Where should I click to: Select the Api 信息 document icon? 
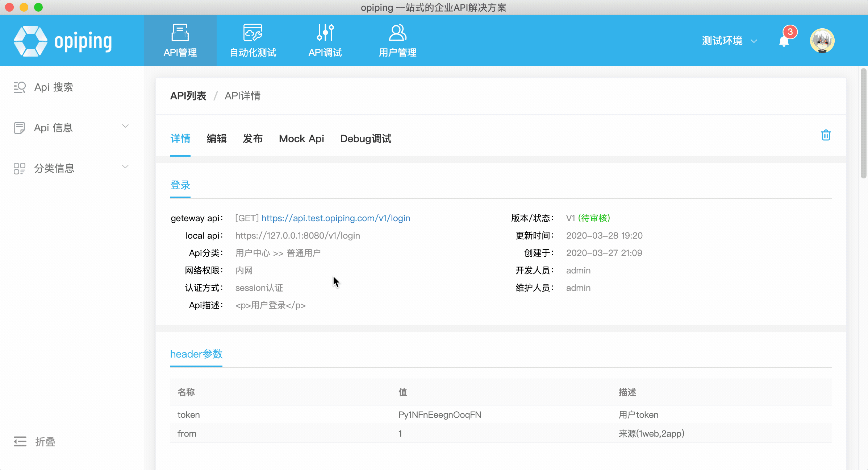(20, 128)
